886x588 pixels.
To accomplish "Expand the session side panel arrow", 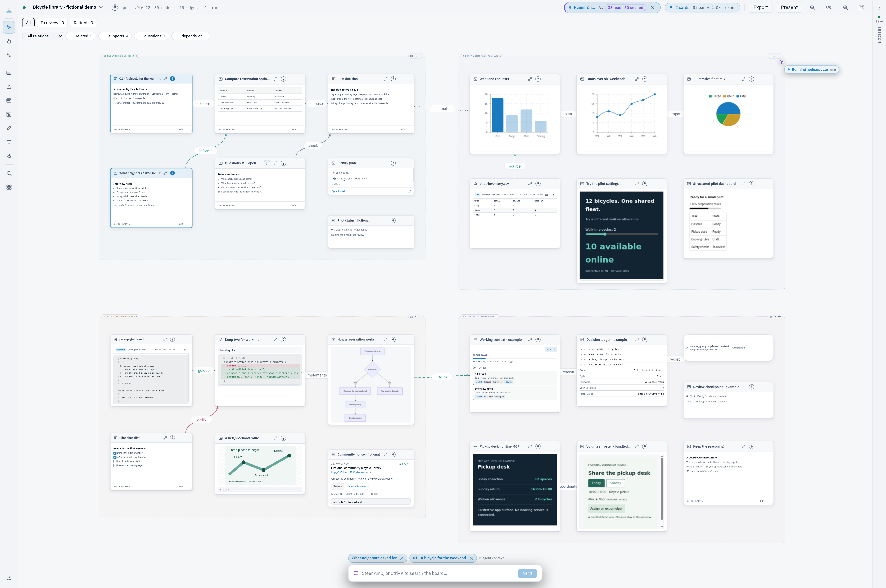I will (x=879, y=8).
